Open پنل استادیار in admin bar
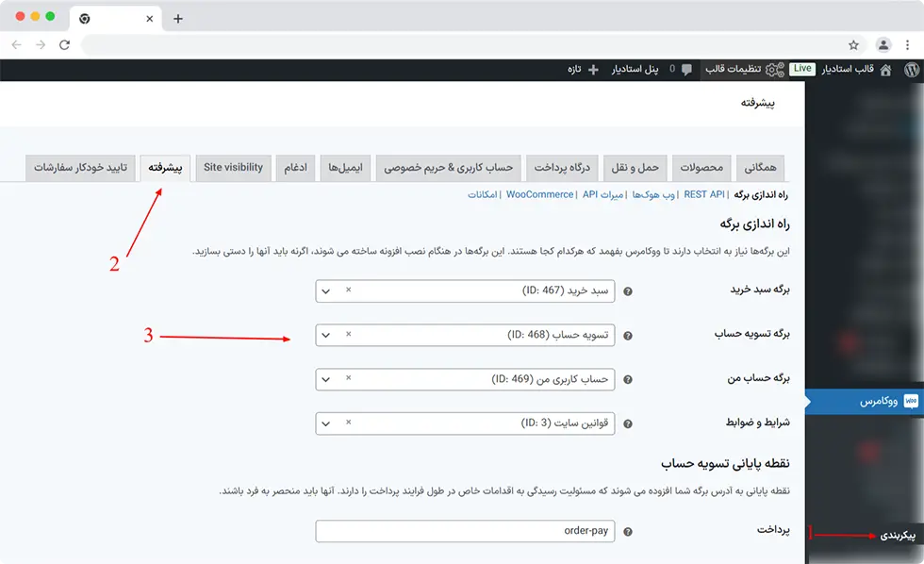The height and width of the screenshot is (564, 924). point(635,70)
